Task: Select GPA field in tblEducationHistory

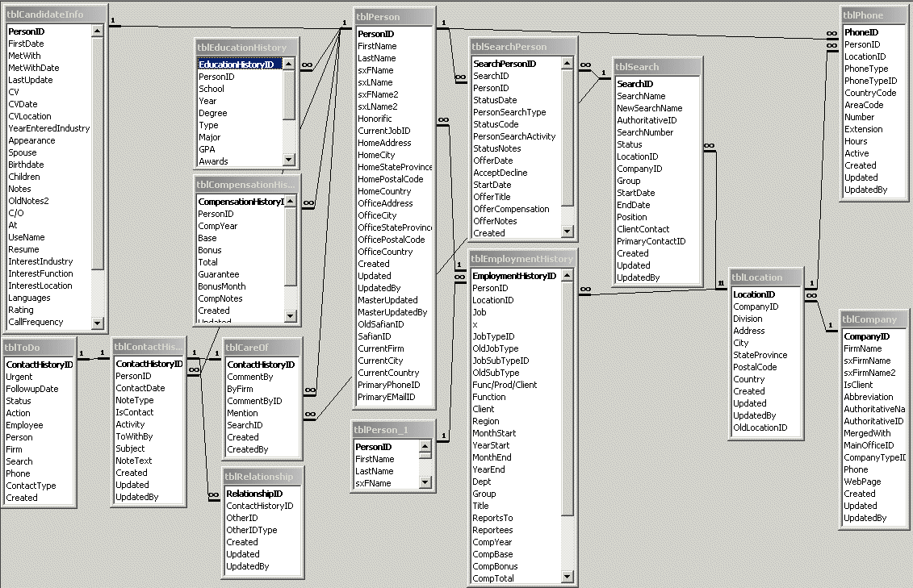Action: pos(207,149)
